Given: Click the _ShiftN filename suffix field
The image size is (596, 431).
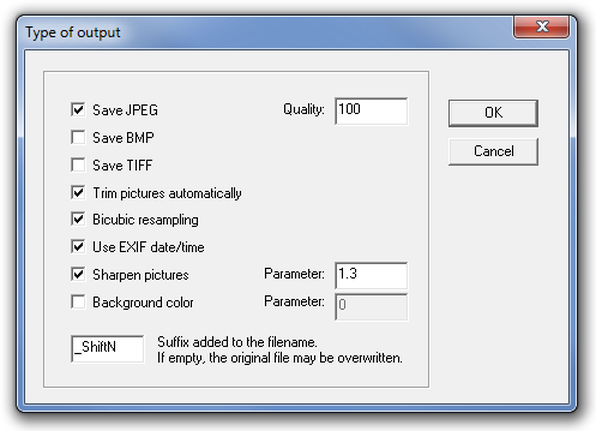Looking at the screenshot, I should [108, 348].
